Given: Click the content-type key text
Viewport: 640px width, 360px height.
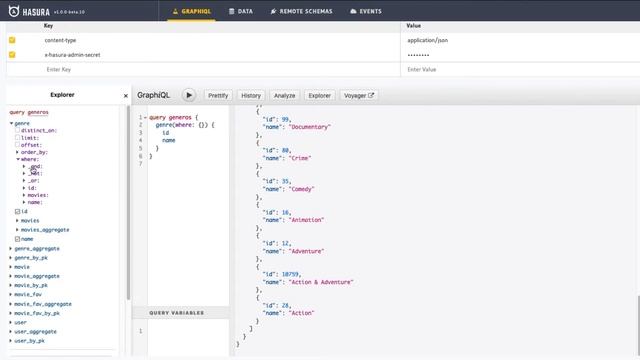Looking at the screenshot, I should point(60,40).
